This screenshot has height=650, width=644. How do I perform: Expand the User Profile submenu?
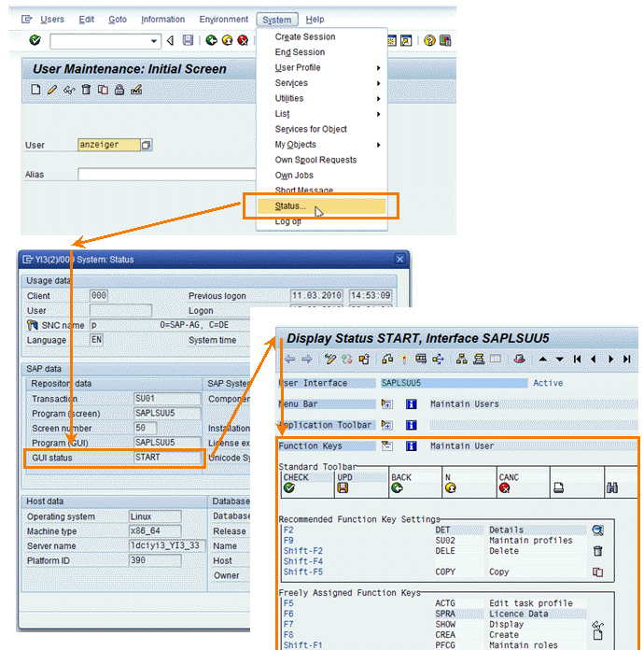(378, 67)
